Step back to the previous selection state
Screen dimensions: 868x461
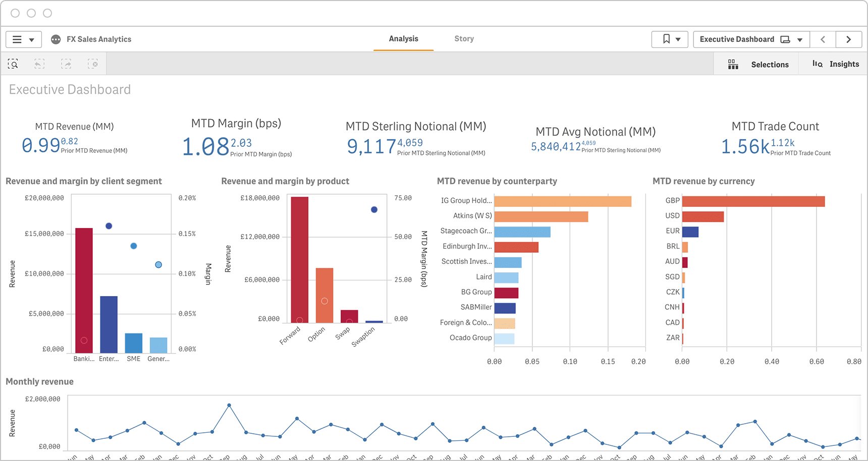coord(39,64)
